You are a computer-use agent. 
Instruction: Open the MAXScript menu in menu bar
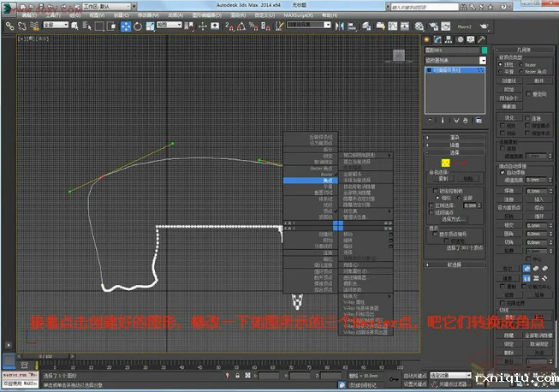[299, 15]
